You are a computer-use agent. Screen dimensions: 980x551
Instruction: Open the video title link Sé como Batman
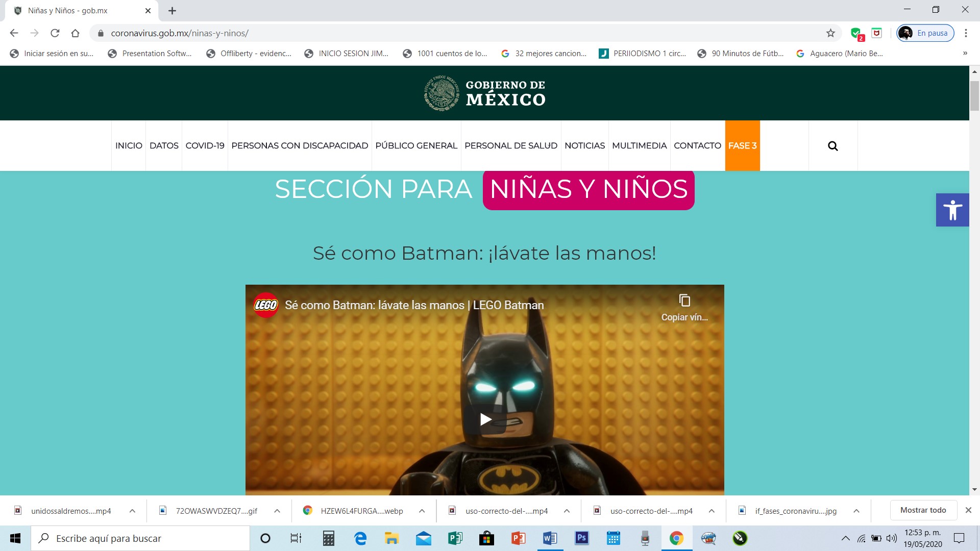[x=414, y=305]
